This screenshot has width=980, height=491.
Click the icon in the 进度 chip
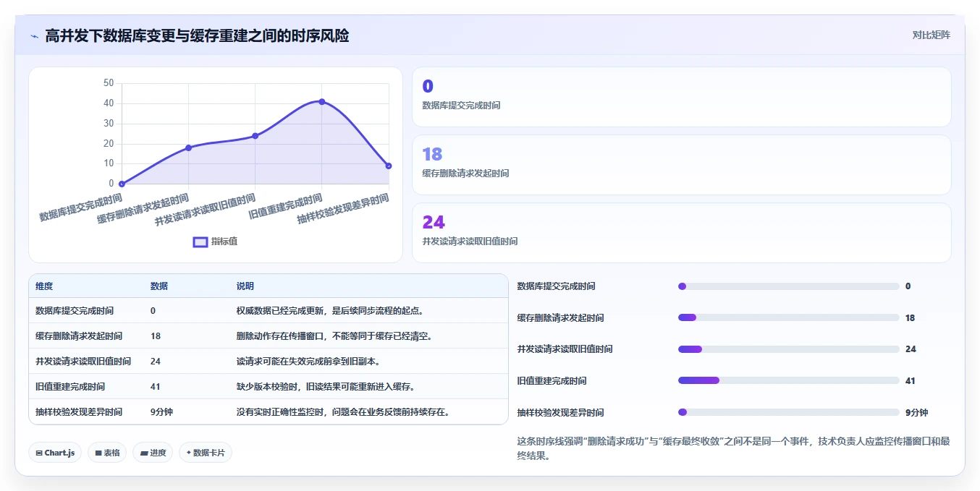(143, 453)
